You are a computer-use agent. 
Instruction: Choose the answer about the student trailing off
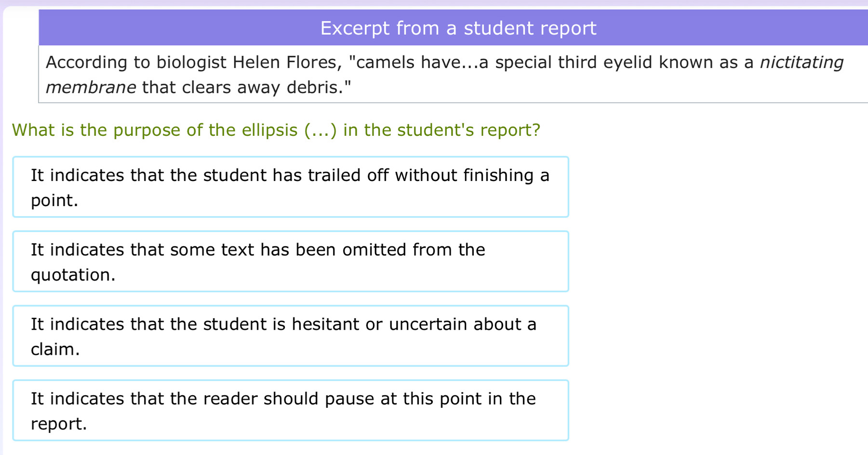point(290,187)
